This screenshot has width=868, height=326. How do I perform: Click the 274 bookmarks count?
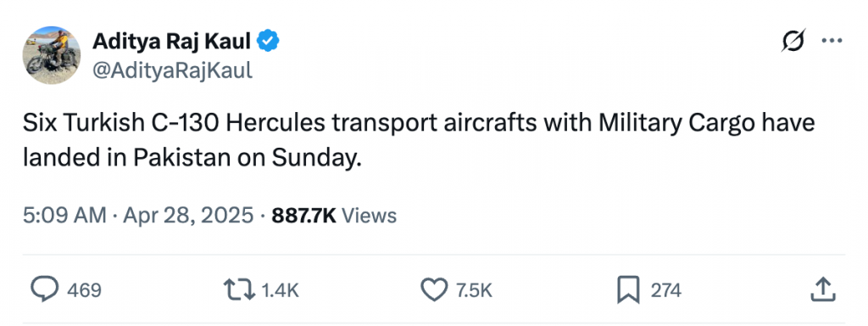pyautogui.click(x=666, y=290)
